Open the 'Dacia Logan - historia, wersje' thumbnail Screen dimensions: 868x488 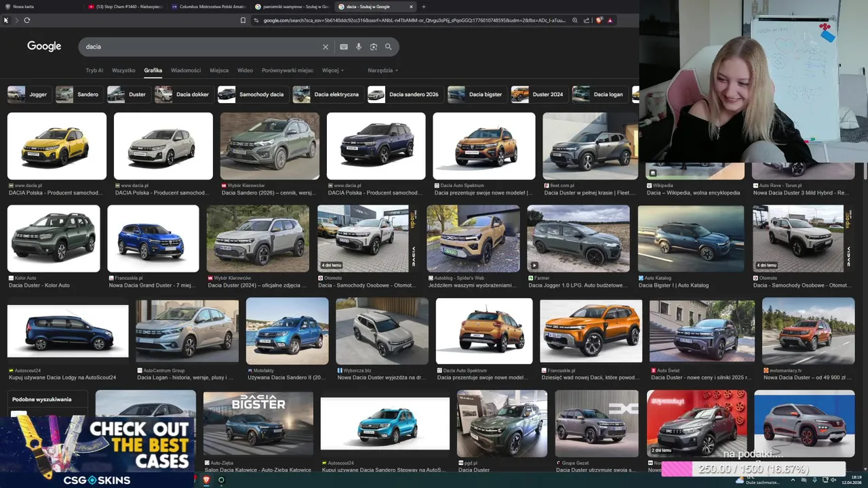click(x=187, y=331)
